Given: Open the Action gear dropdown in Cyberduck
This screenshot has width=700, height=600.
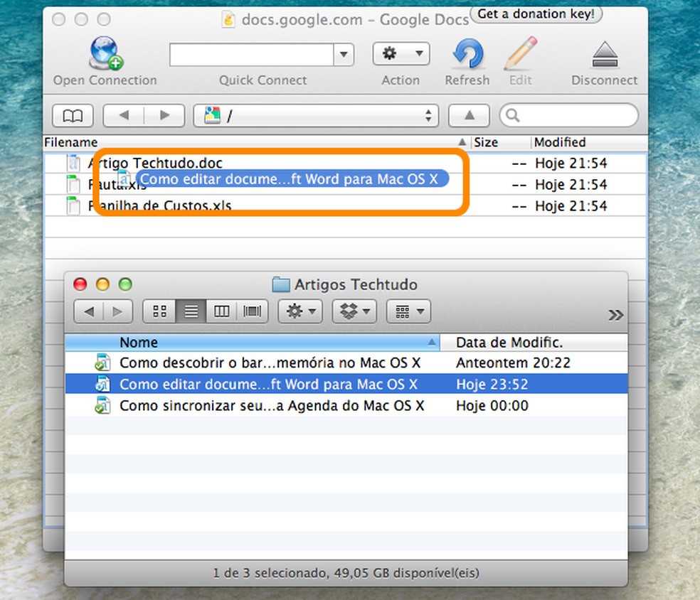Looking at the screenshot, I should (x=401, y=53).
